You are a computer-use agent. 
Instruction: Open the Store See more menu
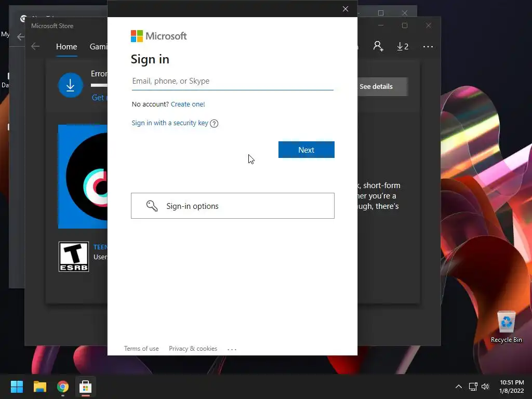point(428,46)
